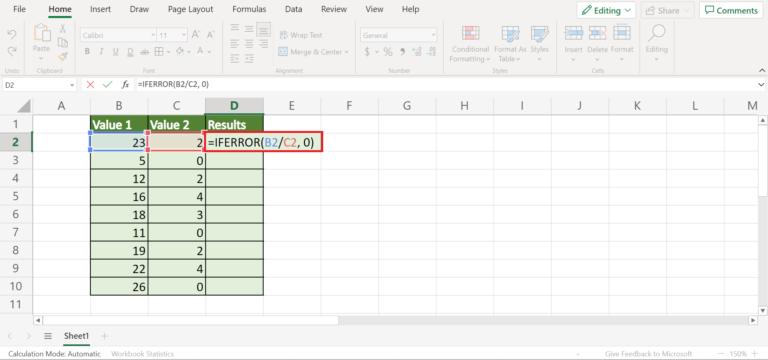
Task: Open the Font Color dropdown arrow
Action: tap(210, 51)
